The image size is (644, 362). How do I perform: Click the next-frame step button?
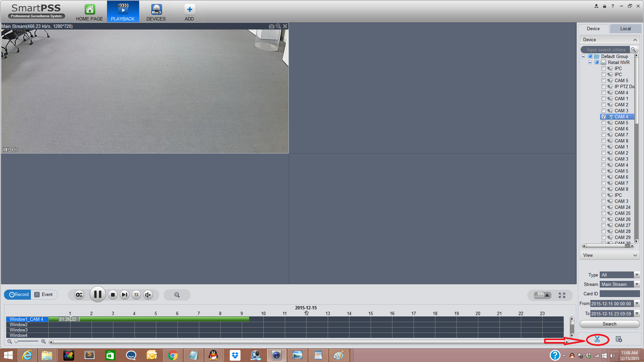124,295
